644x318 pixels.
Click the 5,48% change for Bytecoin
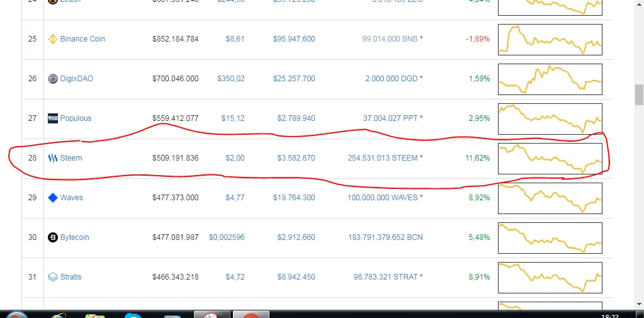(479, 237)
